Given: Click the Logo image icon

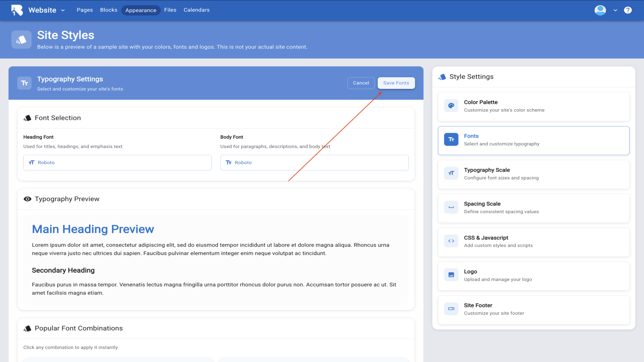Looking at the screenshot, I should [451, 275].
